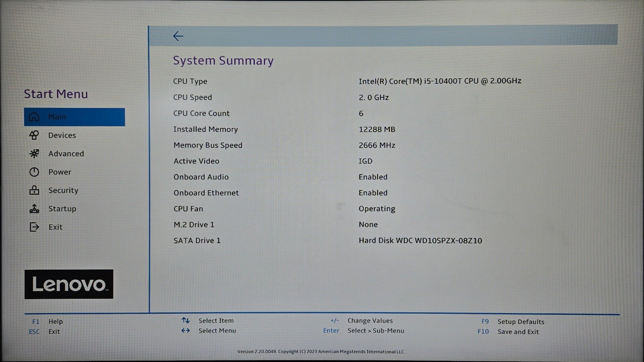Screen dimensions: 644x362
Task: Click the Power symbol icon
Action: point(34,172)
